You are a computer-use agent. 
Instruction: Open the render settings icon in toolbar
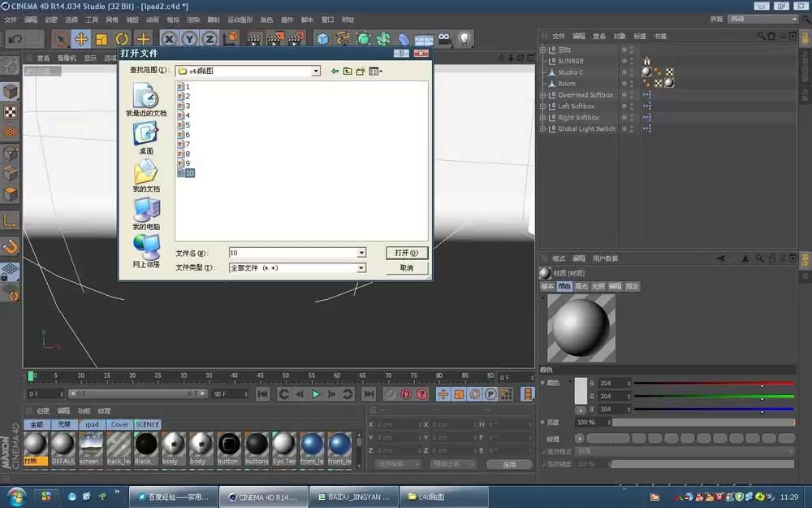tap(296, 38)
